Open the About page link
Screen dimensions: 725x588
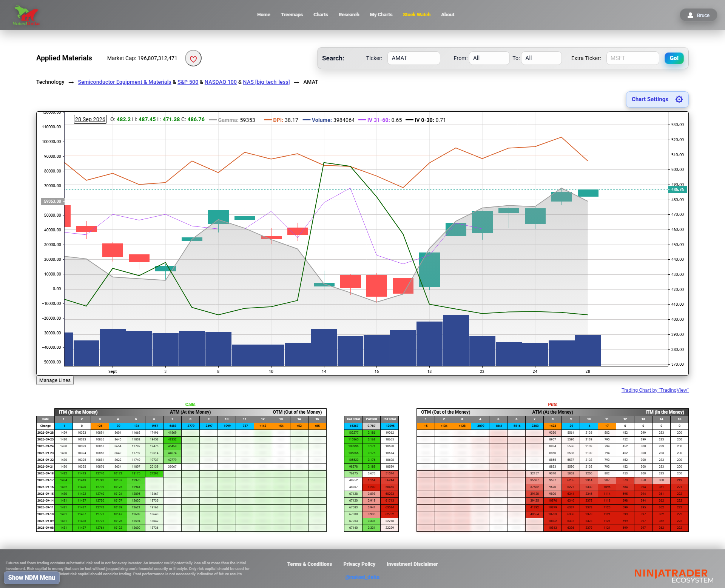(447, 15)
